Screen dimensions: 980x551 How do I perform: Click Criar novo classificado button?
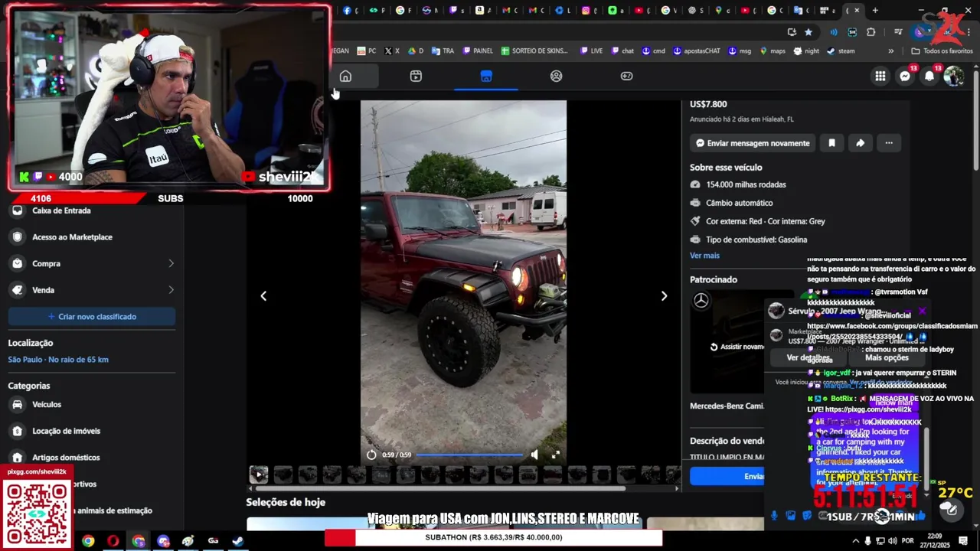coord(92,317)
